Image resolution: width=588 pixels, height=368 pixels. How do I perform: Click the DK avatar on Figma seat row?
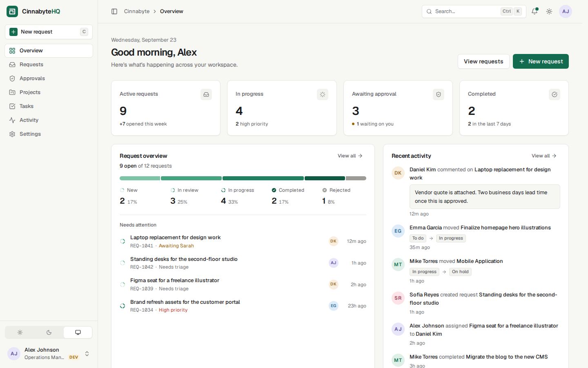pyautogui.click(x=334, y=284)
